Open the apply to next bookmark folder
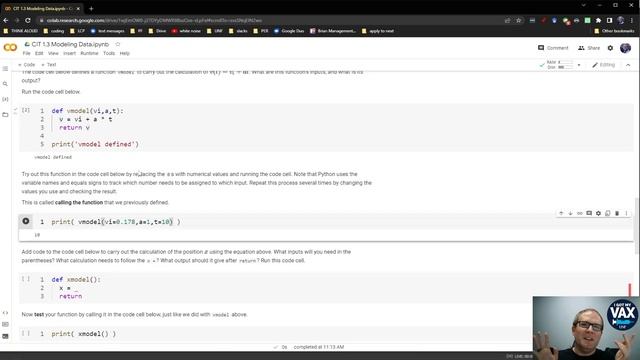640x360 pixels. 378,31
